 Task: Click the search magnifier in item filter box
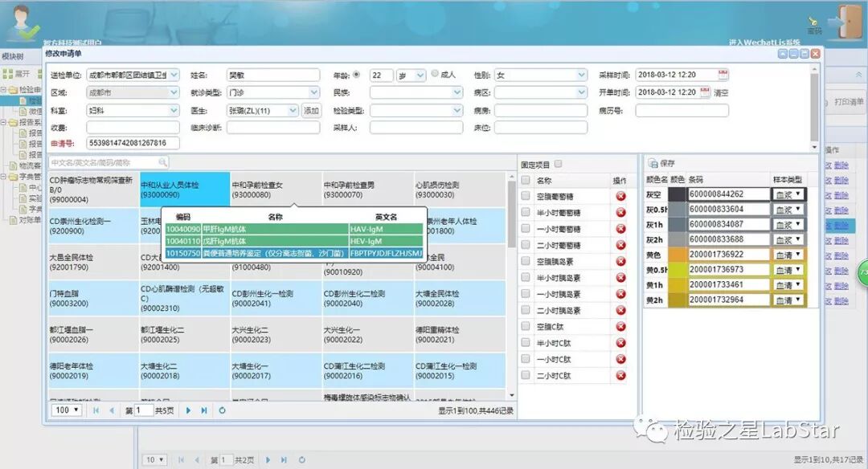(x=162, y=162)
